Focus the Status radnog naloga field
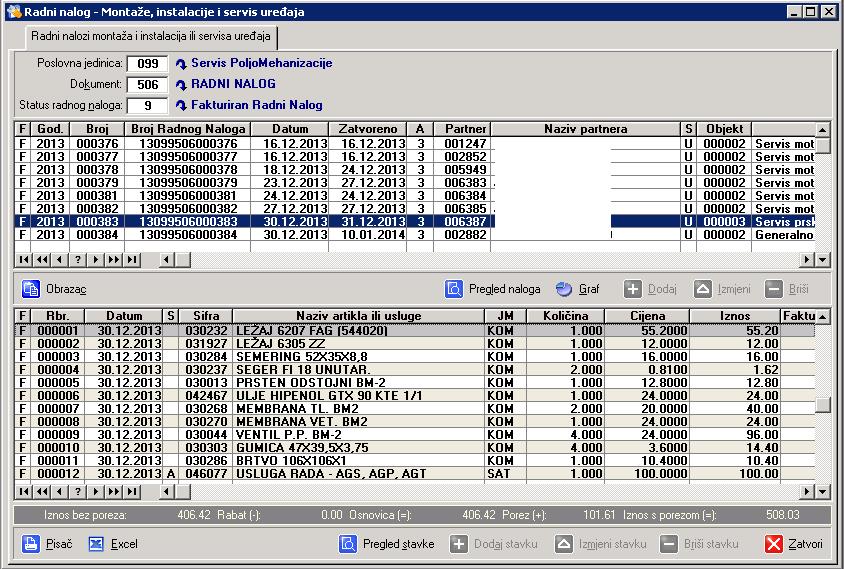Screen dimensions: 844x569 coord(147,106)
